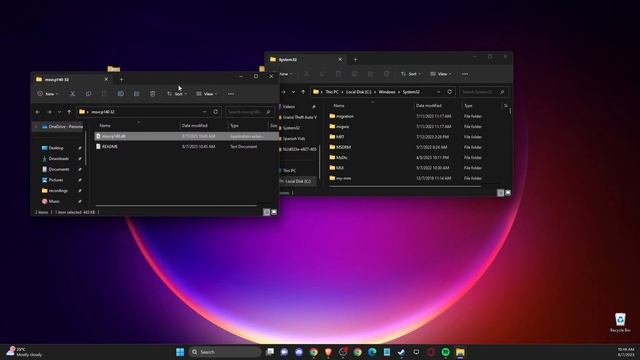Open Spanish Vids in System32 sidebar
Viewport: 640px width, 360px height.
(x=293, y=138)
